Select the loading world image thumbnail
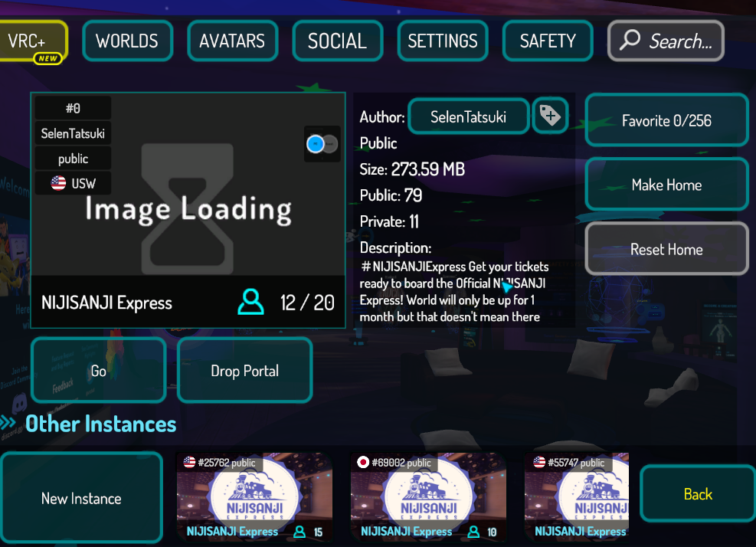Image resolution: width=756 pixels, height=547 pixels. 188,210
